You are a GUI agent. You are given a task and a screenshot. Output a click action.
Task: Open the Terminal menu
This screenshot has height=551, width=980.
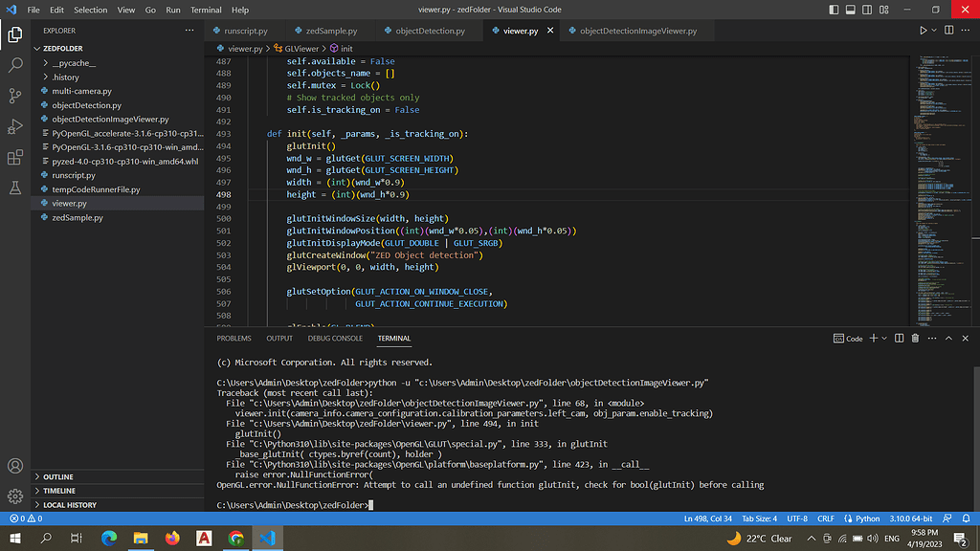tap(206, 10)
